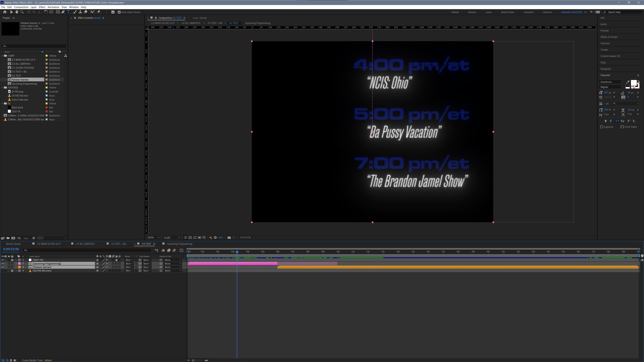Select the Hand tool
The image size is (644, 362).
(17, 12)
